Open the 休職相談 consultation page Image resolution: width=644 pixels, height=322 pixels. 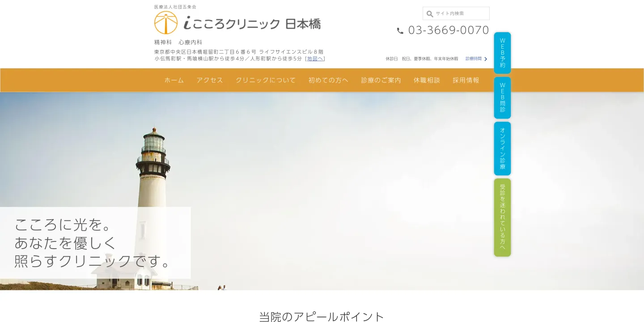[427, 80]
